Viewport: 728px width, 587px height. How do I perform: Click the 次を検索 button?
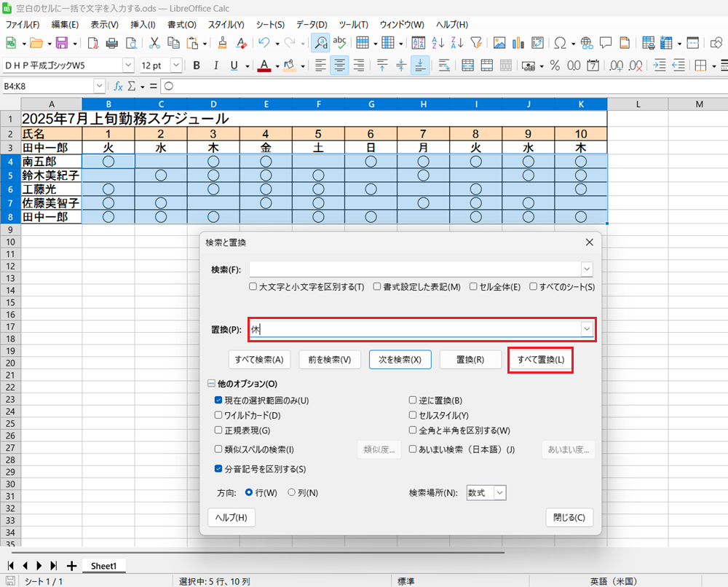click(400, 360)
